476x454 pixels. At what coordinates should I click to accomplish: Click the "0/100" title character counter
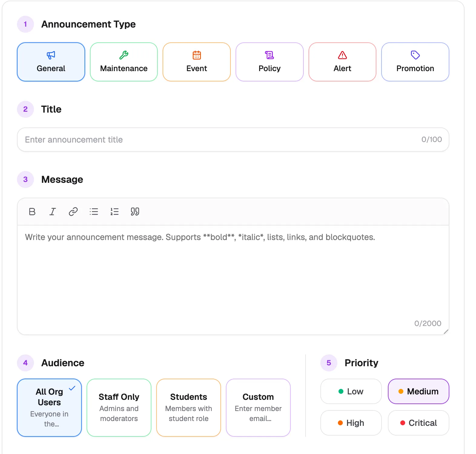(x=432, y=139)
